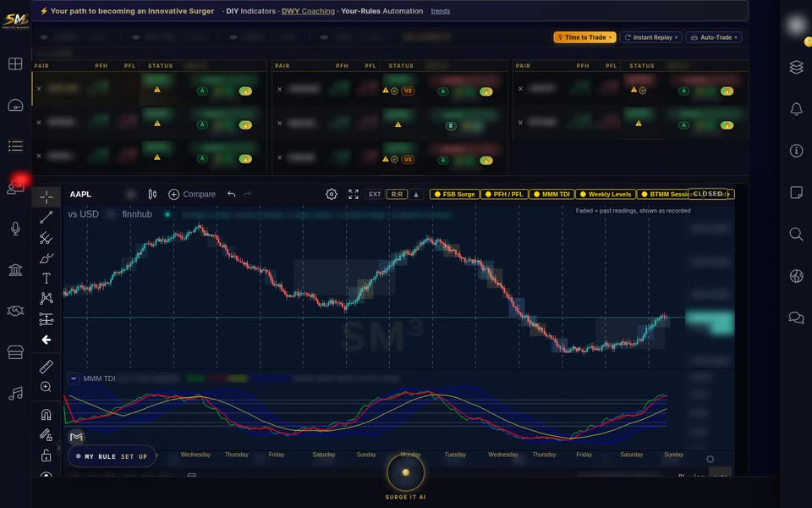The width and height of the screenshot is (812, 508).
Task: Toggle the BTMM Sessions indicator
Action: coord(663,194)
